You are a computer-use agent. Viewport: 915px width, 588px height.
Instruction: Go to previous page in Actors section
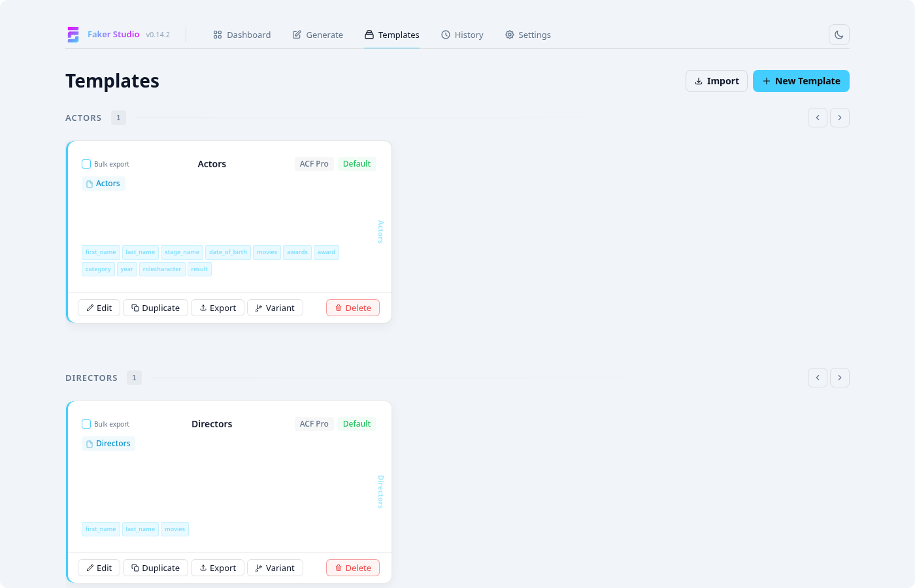coord(818,118)
